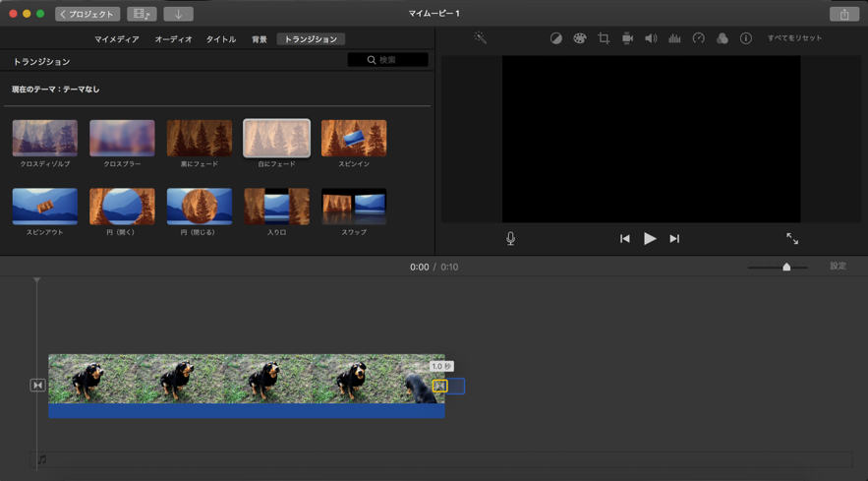Open the volume adjustment

point(651,38)
